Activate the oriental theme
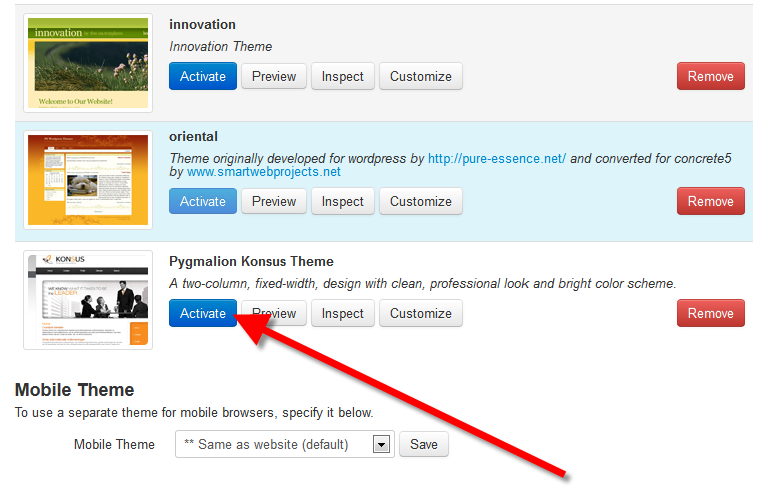The height and width of the screenshot is (502, 770). (x=203, y=201)
